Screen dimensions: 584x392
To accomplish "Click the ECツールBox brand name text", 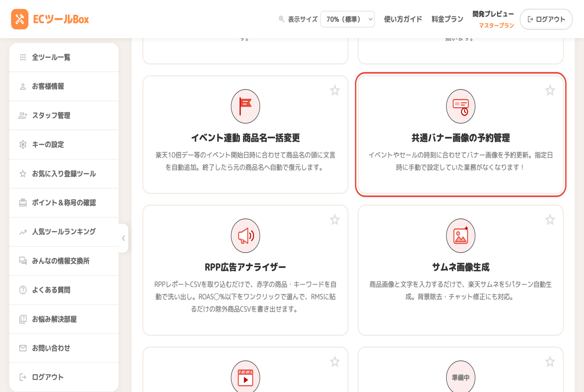I will point(61,19).
